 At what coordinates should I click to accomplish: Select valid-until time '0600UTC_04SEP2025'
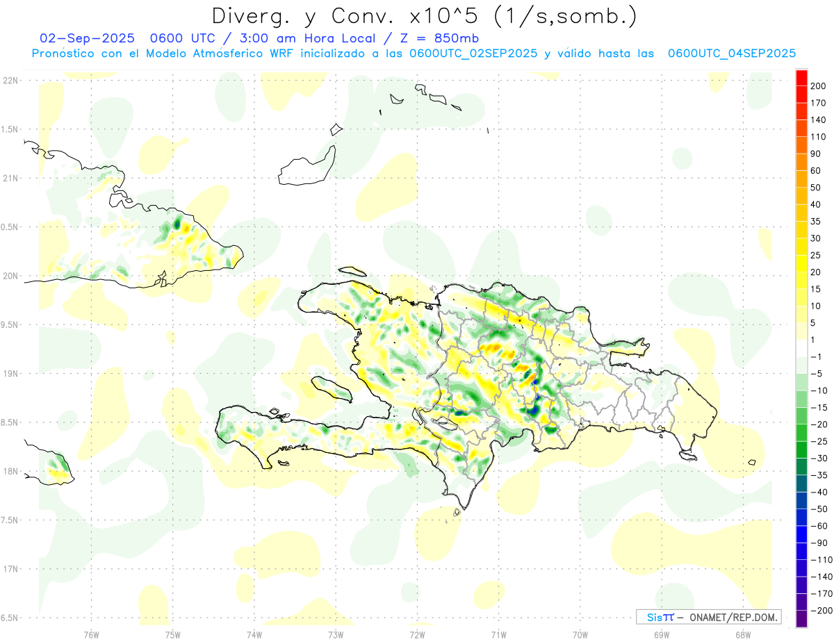coord(731,53)
